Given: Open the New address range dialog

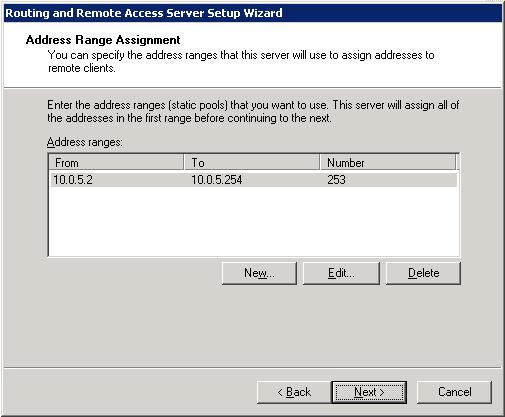Looking at the screenshot, I should coord(259,273).
